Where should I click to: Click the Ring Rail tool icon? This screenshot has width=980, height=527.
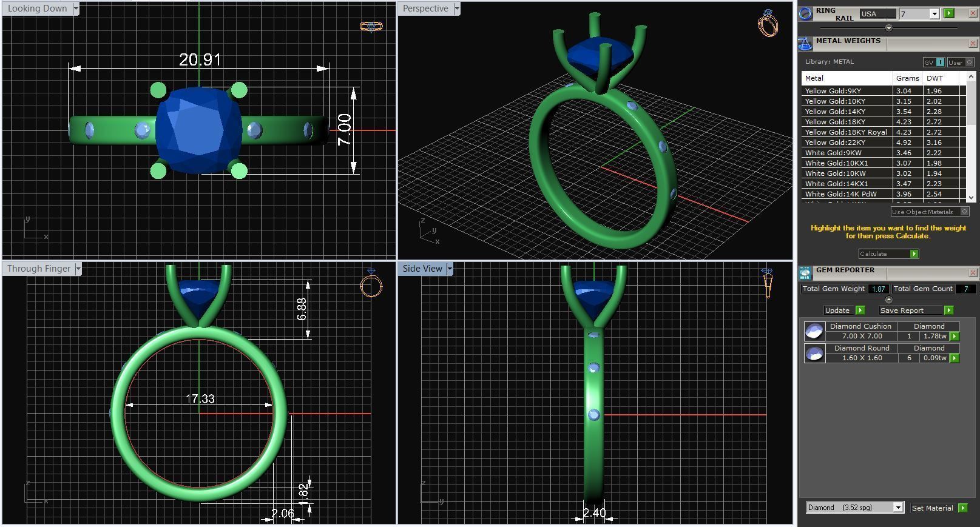tap(805, 13)
